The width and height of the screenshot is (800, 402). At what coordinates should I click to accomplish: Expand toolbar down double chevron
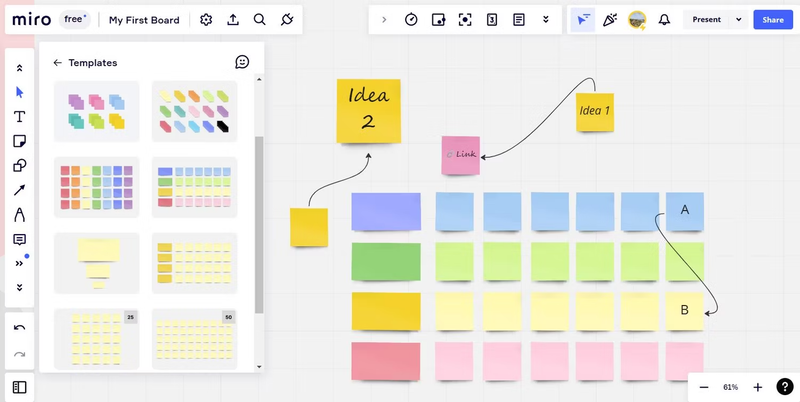(x=19, y=288)
